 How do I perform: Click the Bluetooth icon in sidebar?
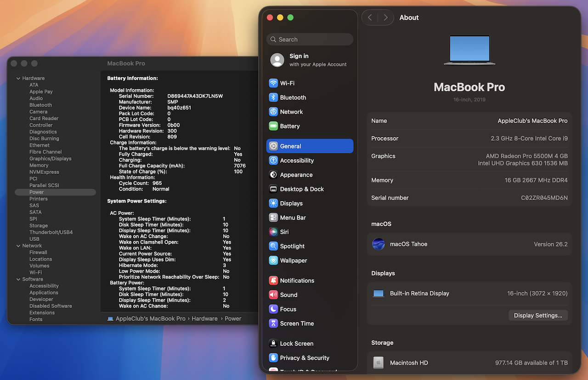(x=273, y=97)
